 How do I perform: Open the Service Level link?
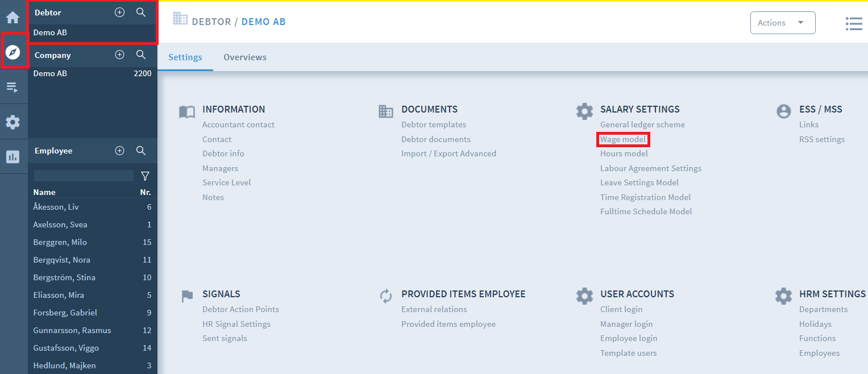pyautogui.click(x=226, y=182)
